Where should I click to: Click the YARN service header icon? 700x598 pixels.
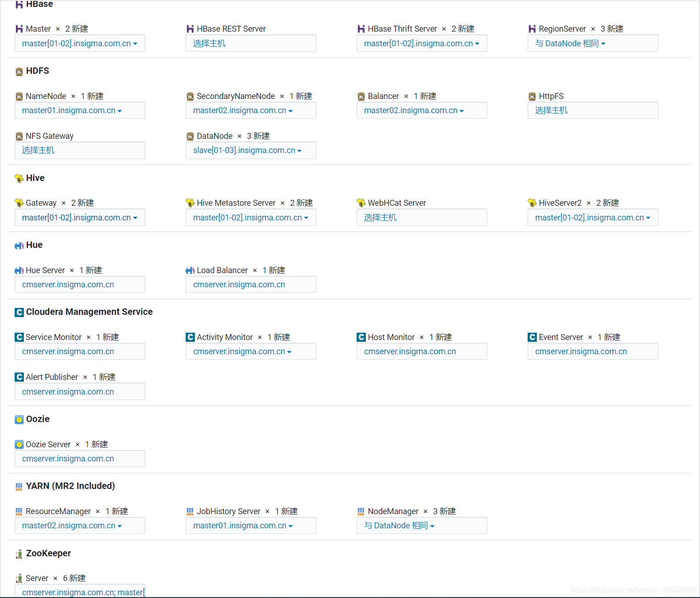[x=19, y=487]
